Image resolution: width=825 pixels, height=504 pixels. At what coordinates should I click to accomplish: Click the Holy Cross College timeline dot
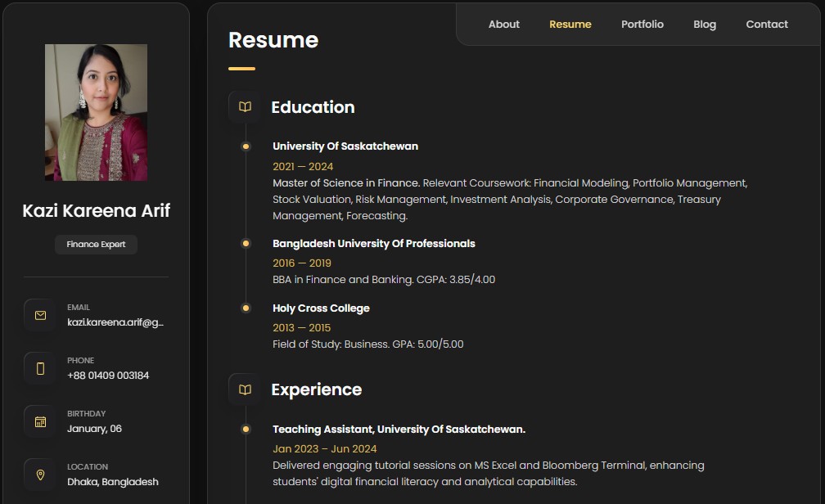246,308
